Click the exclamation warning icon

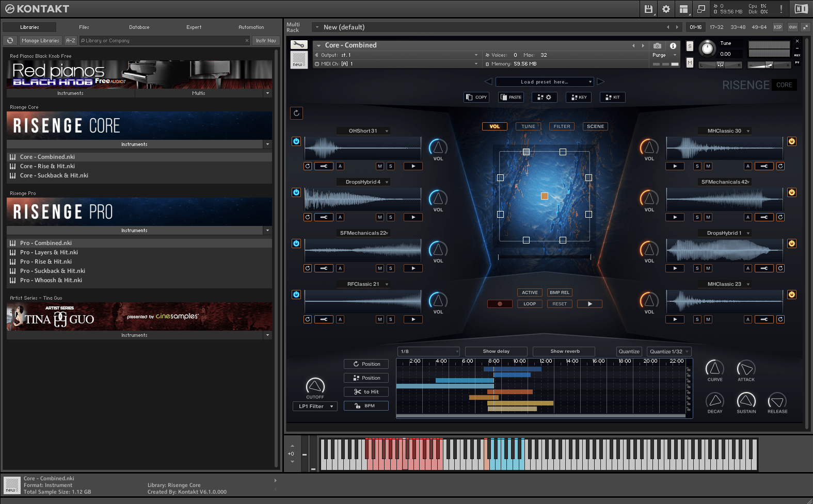tap(781, 9)
